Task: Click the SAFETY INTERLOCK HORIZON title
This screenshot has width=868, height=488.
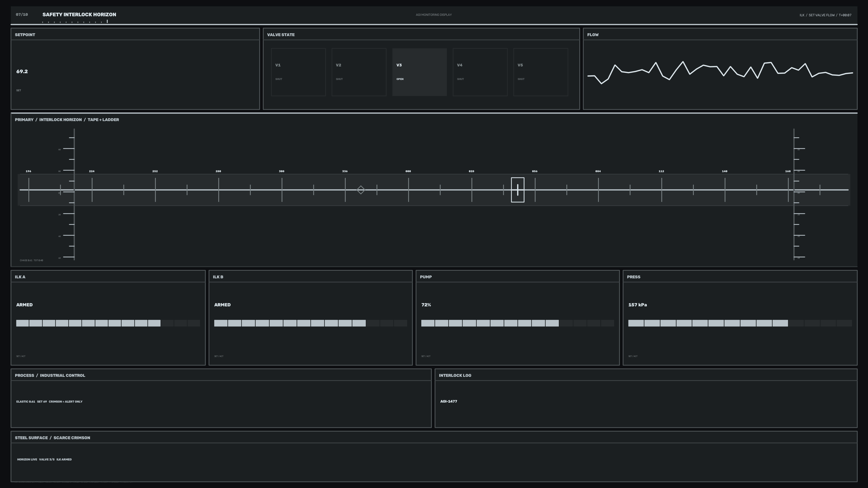Action: (x=79, y=14)
